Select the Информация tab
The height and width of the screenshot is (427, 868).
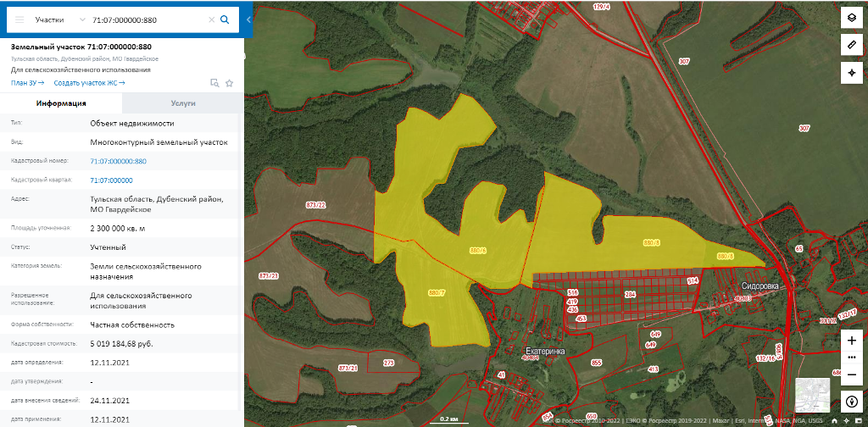point(61,103)
